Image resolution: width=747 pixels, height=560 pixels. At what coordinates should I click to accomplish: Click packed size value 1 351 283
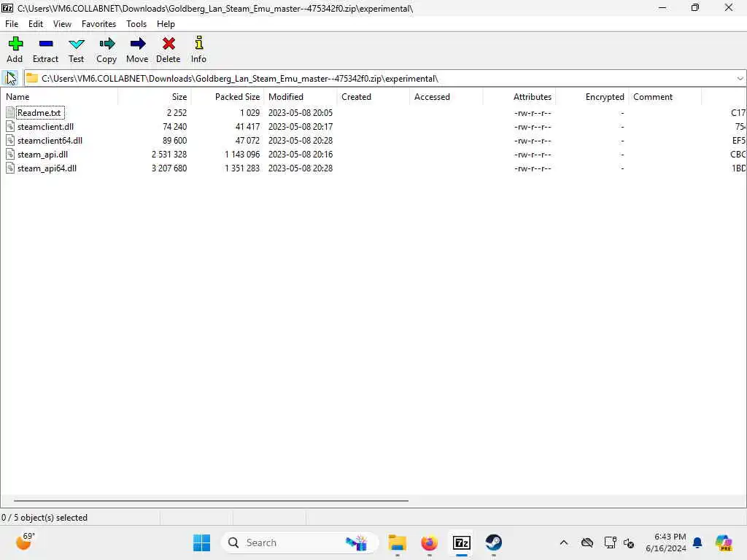(242, 168)
